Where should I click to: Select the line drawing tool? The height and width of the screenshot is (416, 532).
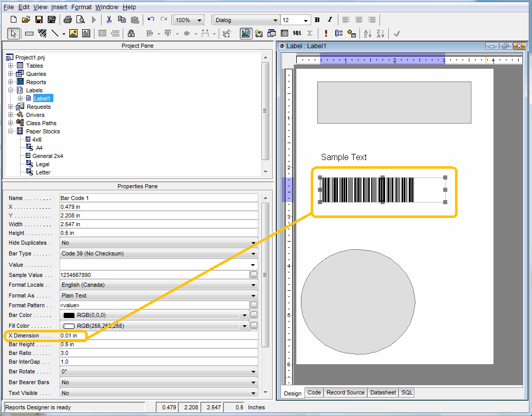click(55, 33)
